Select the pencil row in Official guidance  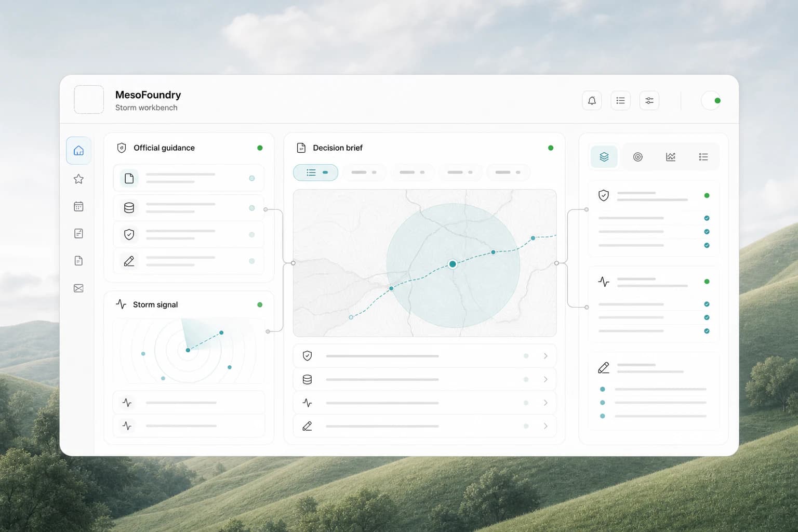(189, 261)
